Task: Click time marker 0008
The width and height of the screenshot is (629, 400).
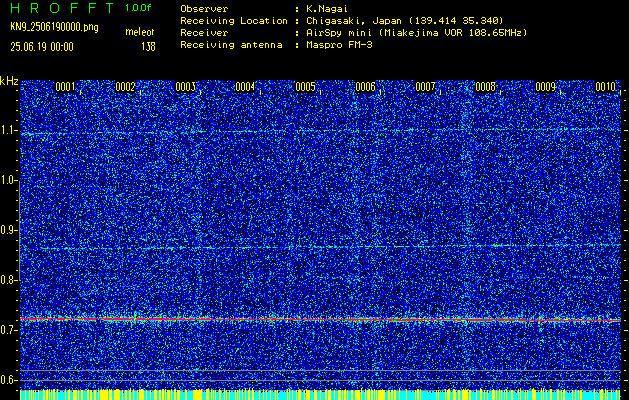Action: 485,87
